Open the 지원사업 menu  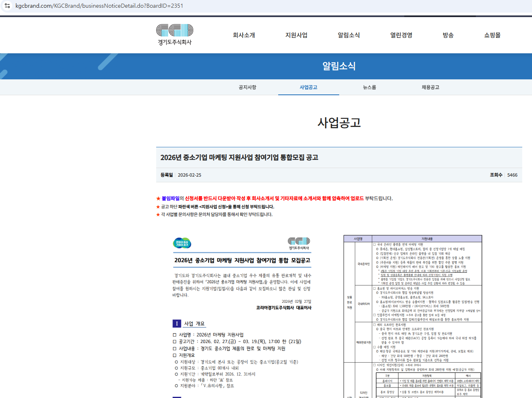[x=296, y=35]
